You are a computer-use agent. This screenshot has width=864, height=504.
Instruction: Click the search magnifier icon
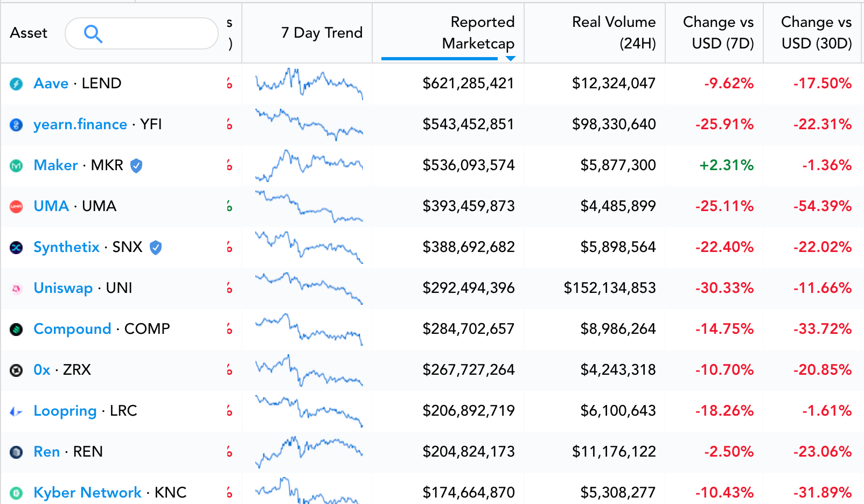(x=93, y=34)
